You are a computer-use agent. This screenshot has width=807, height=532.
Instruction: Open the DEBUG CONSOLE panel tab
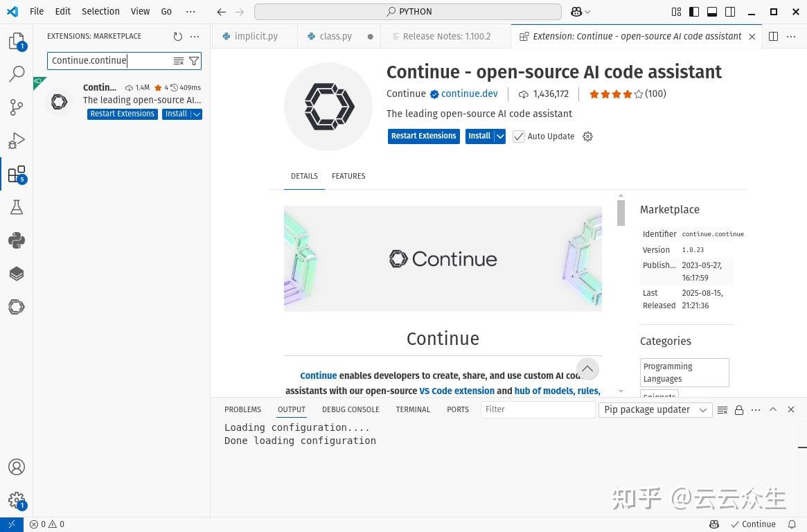pos(351,409)
